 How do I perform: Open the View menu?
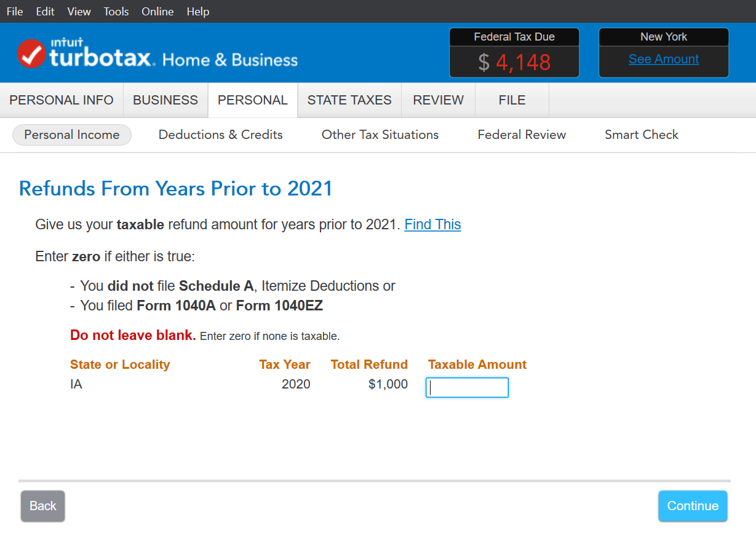coord(79,12)
